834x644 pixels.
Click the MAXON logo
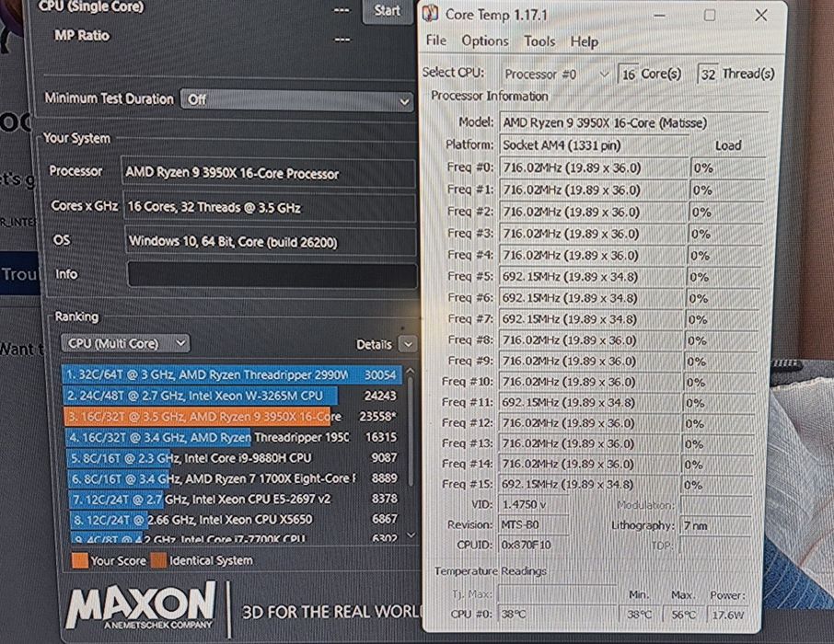click(x=142, y=605)
